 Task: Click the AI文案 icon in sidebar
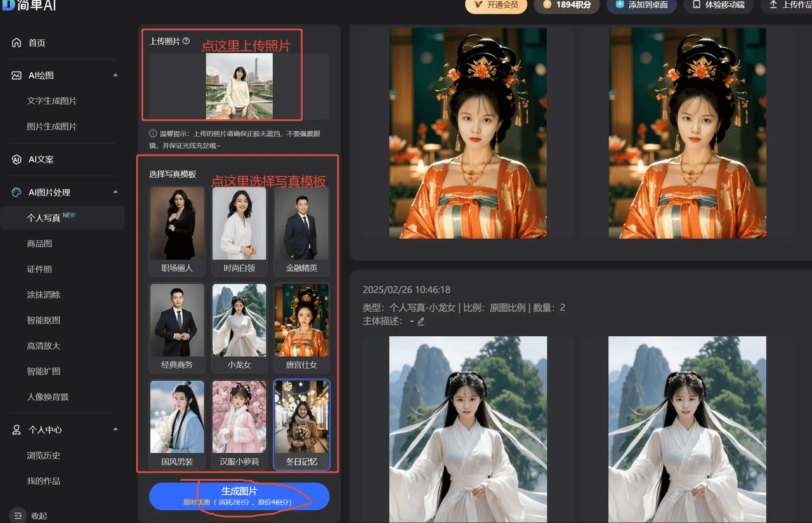tap(16, 160)
